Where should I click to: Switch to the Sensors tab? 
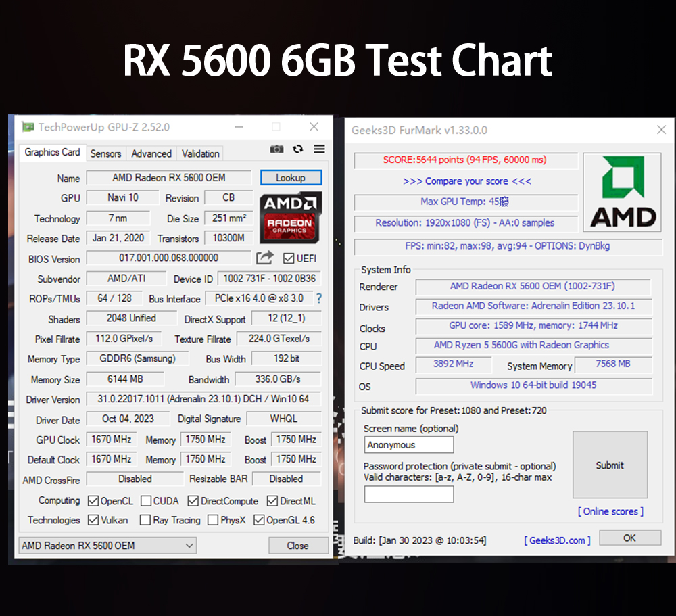point(105,153)
